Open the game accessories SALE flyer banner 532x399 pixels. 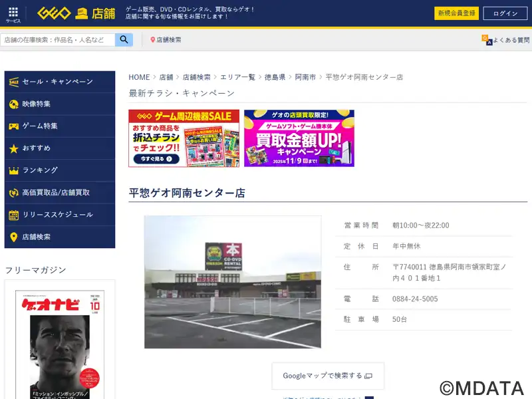click(184, 138)
